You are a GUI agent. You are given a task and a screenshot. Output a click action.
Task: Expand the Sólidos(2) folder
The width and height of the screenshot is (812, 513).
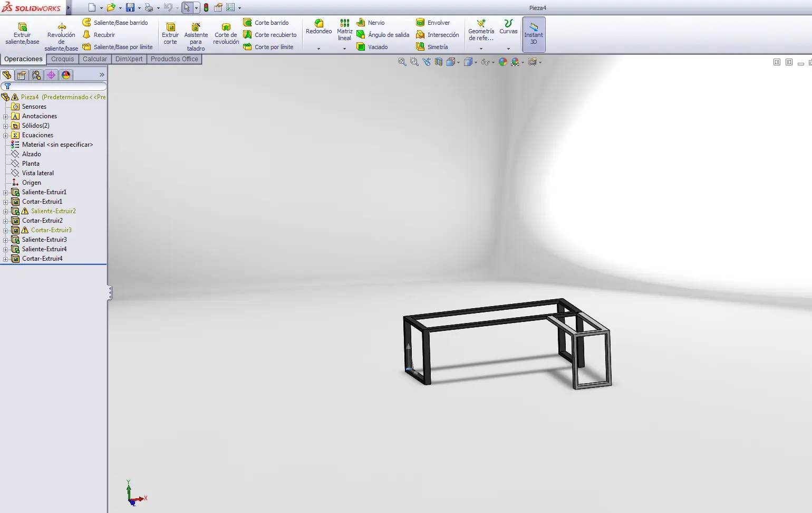[6, 126]
